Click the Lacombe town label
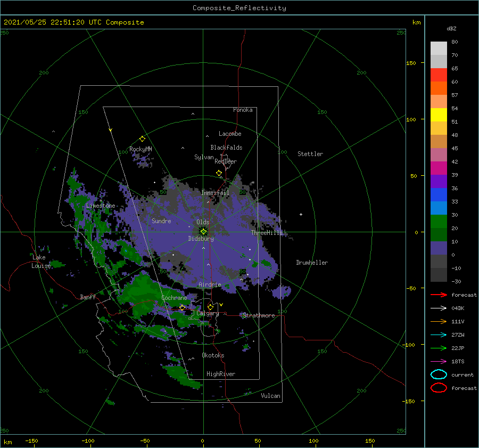 coord(230,134)
